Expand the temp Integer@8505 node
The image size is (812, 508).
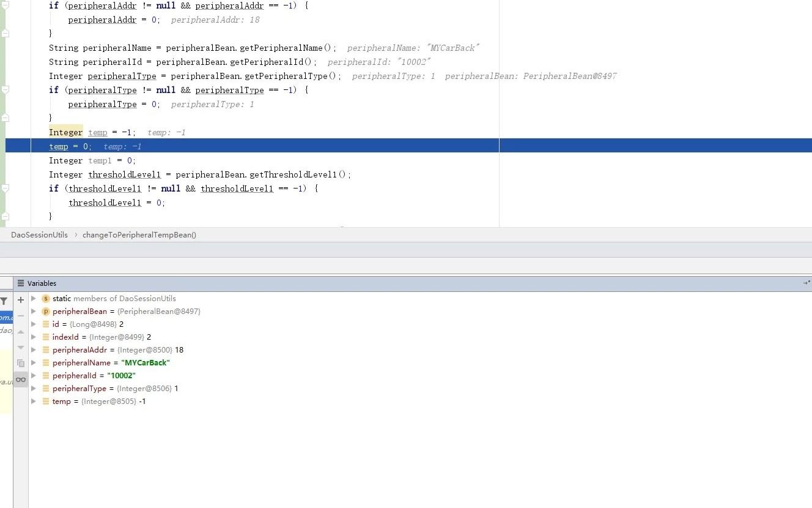34,402
